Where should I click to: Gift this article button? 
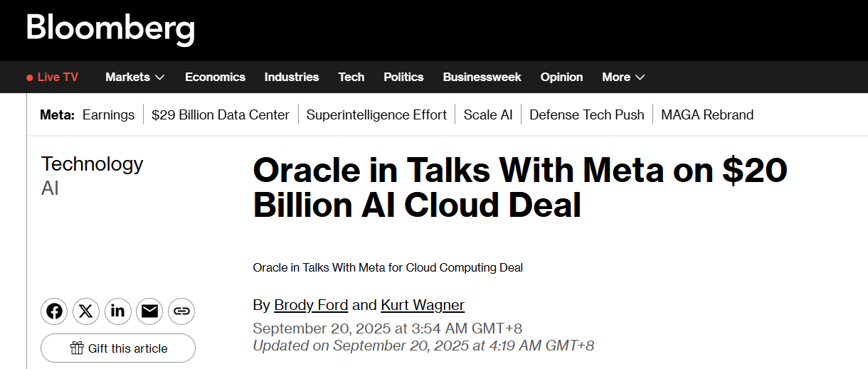118,348
